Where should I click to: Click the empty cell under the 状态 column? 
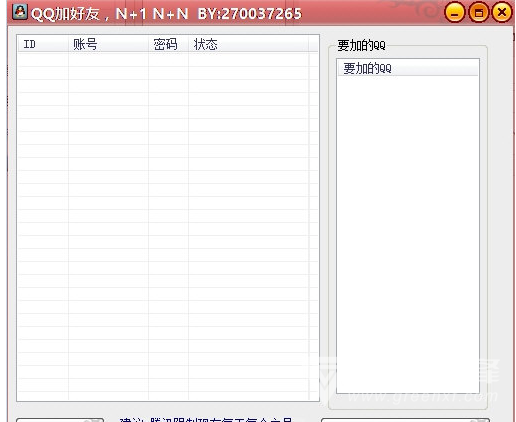point(248,59)
